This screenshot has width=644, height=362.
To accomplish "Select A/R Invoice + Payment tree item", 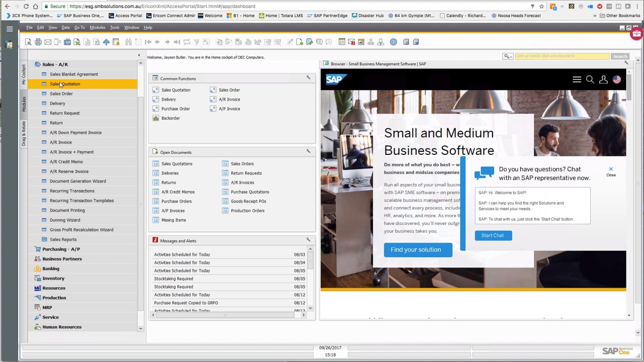I will point(71,152).
